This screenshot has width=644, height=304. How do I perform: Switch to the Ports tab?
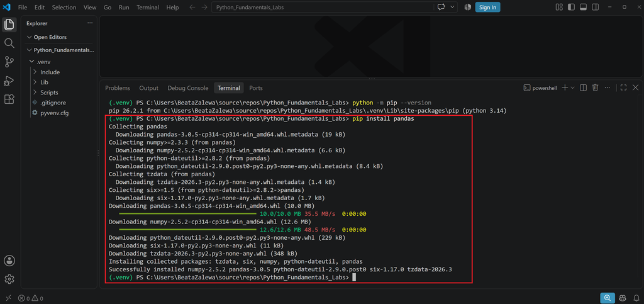pos(256,88)
